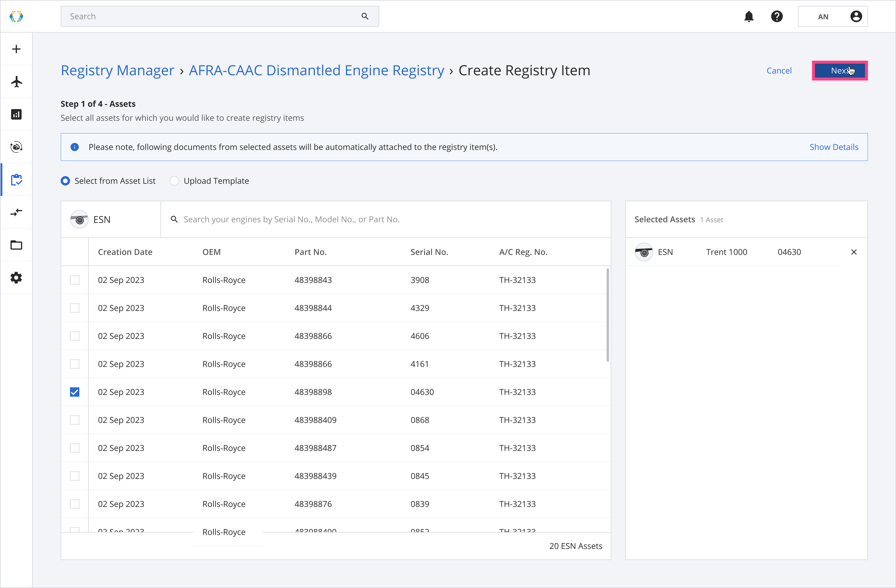Click the Cancel link

(779, 71)
